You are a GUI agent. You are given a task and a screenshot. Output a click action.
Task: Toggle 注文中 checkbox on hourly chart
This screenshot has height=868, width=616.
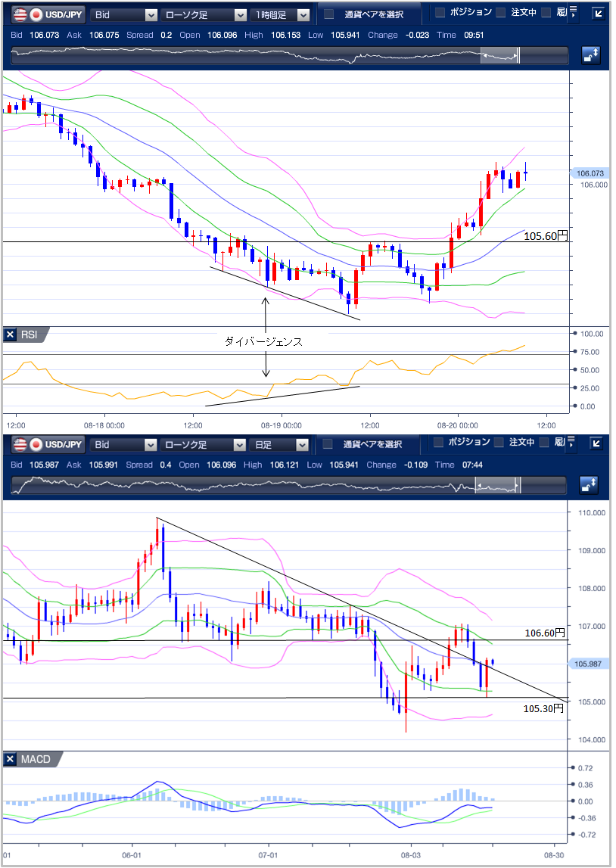(500, 13)
